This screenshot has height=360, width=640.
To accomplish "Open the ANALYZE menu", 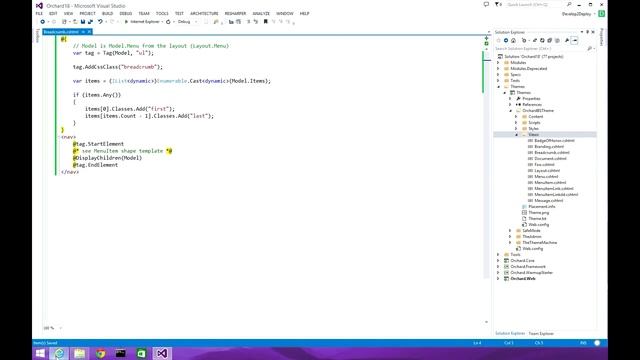I will [261, 13].
